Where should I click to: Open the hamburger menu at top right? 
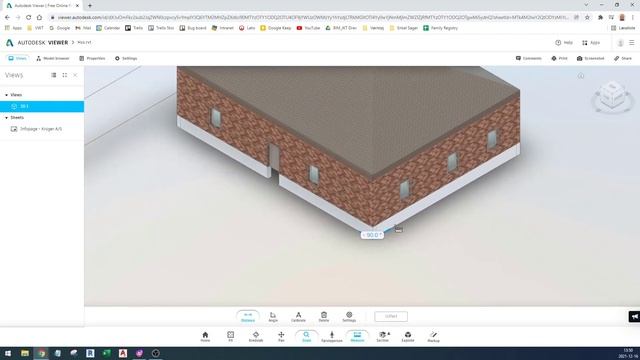631,42
